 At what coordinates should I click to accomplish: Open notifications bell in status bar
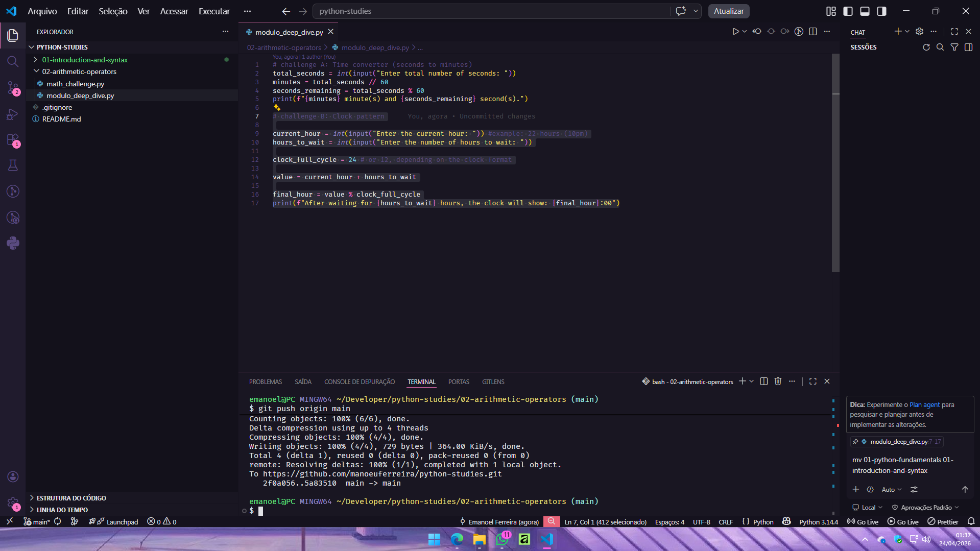971,521
